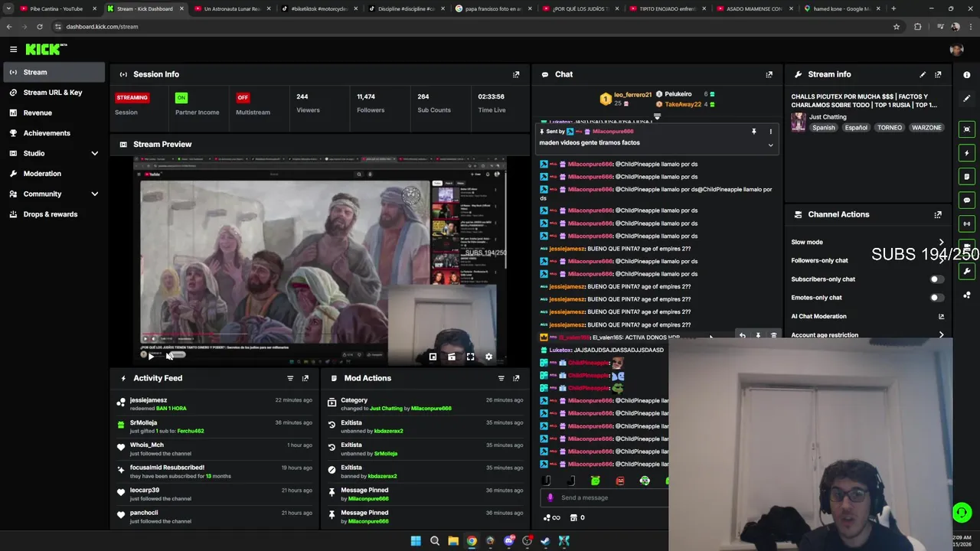Toggle the chat bubble widget in the right bar

pyautogui.click(x=967, y=201)
